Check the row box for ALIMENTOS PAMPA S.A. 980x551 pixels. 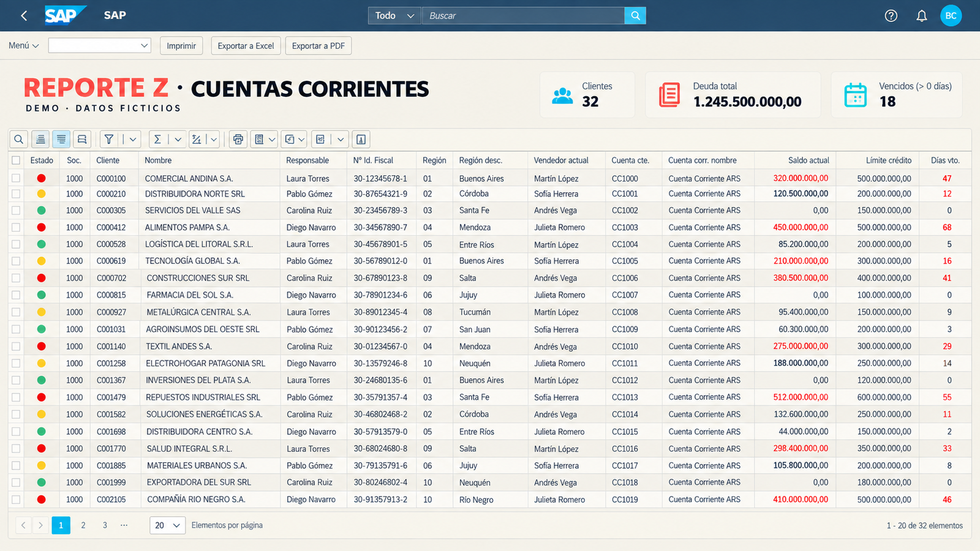click(16, 228)
